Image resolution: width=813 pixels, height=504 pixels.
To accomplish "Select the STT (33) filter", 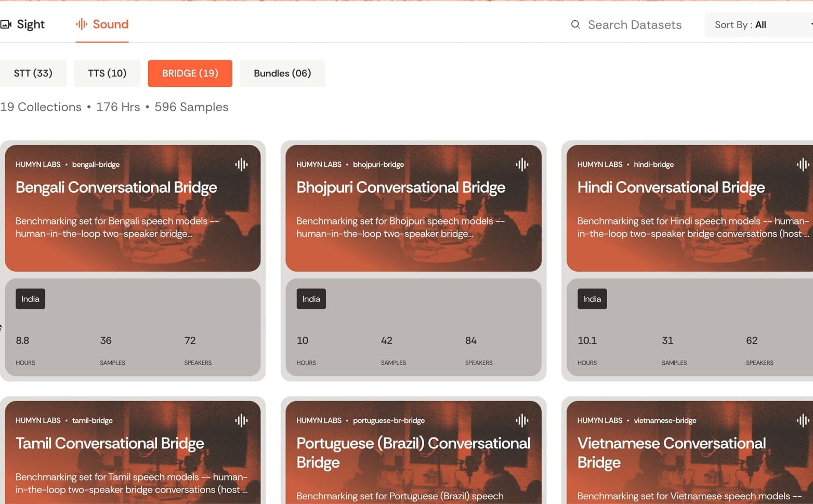I will pos(33,73).
